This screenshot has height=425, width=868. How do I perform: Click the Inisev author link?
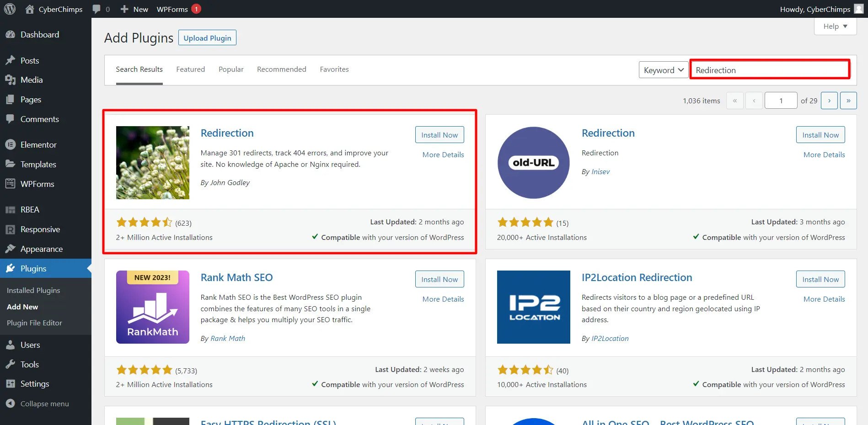tap(600, 172)
